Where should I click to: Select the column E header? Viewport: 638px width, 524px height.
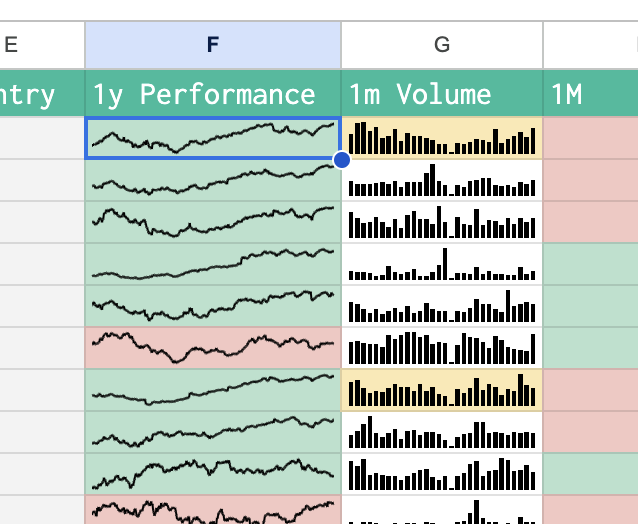[42, 45]
